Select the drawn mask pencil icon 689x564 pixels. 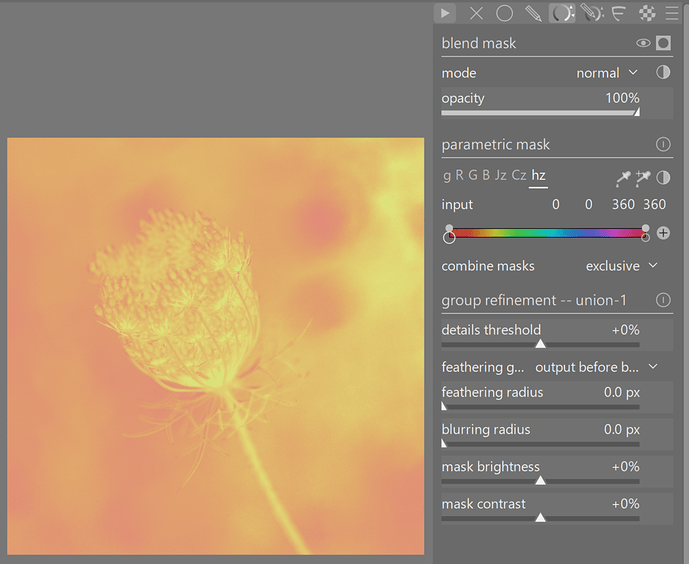coord(533,14)
